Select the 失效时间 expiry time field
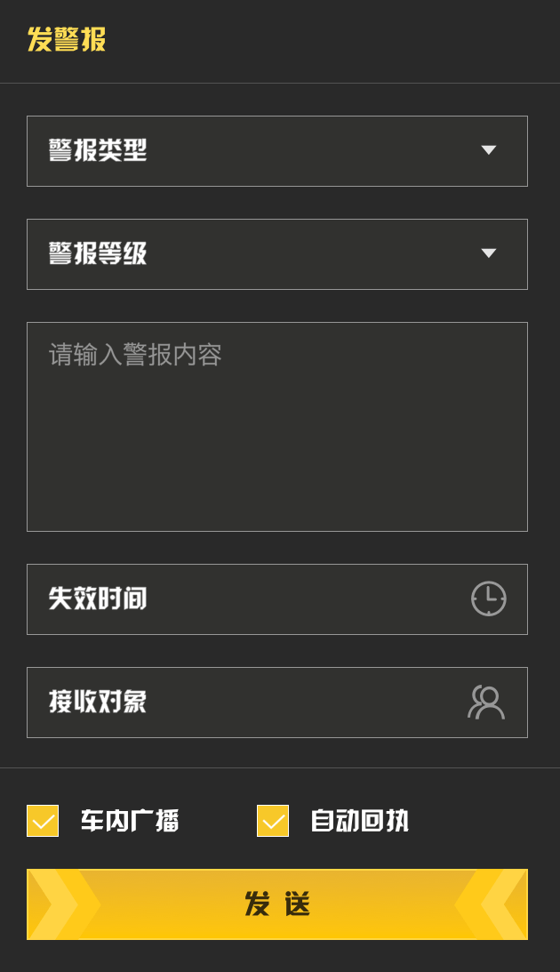This screenshot has height=972, width=560. [277, 599]
